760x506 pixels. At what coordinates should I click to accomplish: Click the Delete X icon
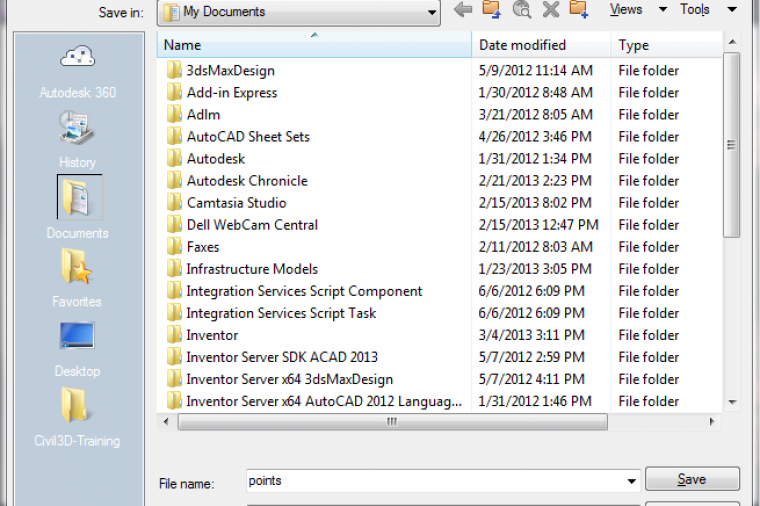click(550, 10)
